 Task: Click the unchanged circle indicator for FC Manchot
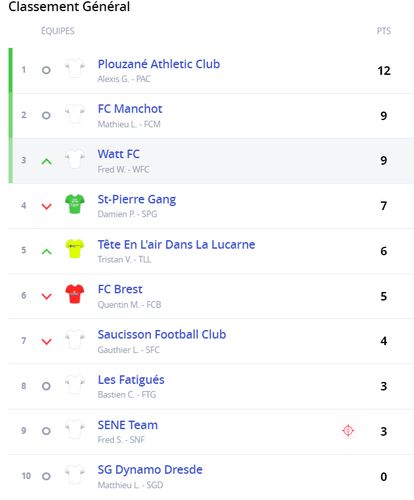click(46, 116)
